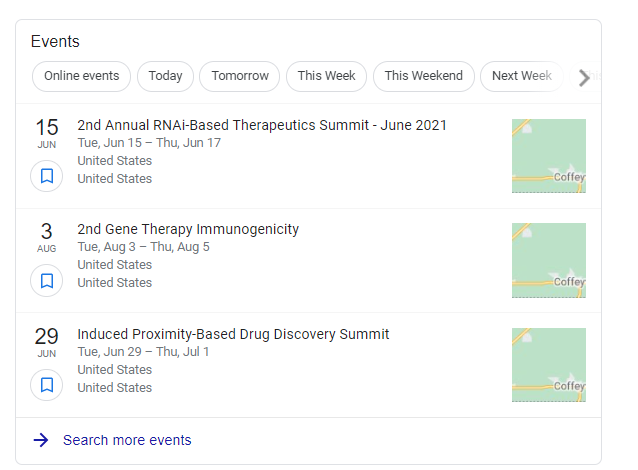Bookmark the Induced Proximity-Based Drug Discovery Summit
The image size is (638, 470).
(47, 385)
